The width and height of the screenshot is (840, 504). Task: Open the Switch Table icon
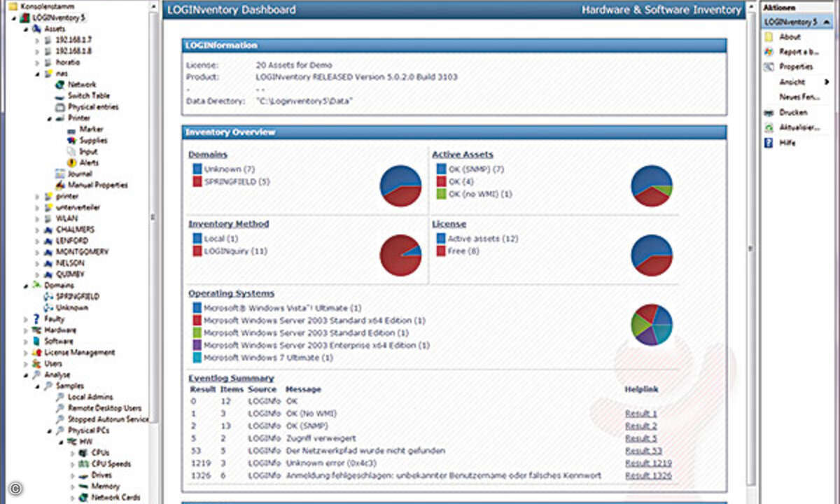coord(60,96)
